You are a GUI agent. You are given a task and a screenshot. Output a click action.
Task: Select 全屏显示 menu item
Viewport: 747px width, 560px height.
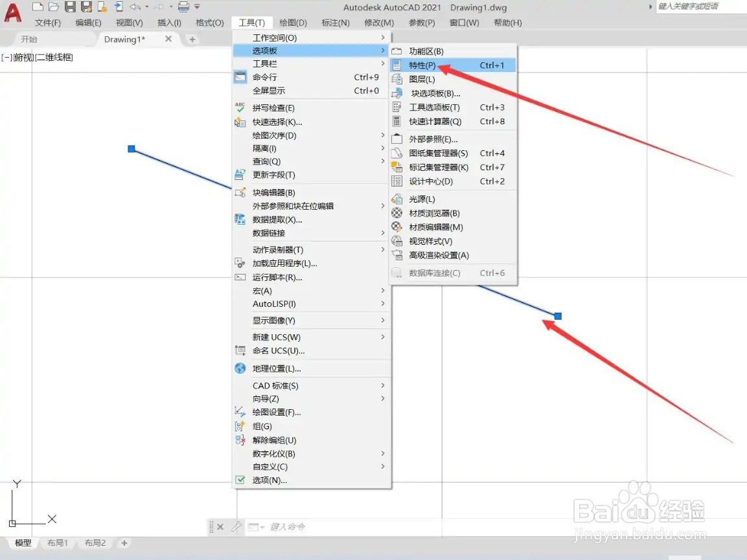[x=312, y=91]
